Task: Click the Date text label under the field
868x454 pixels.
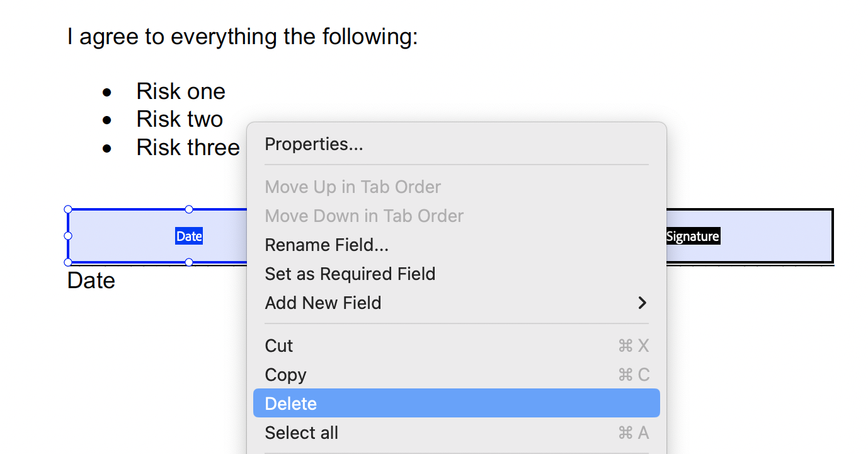Action: click(91, 281)
